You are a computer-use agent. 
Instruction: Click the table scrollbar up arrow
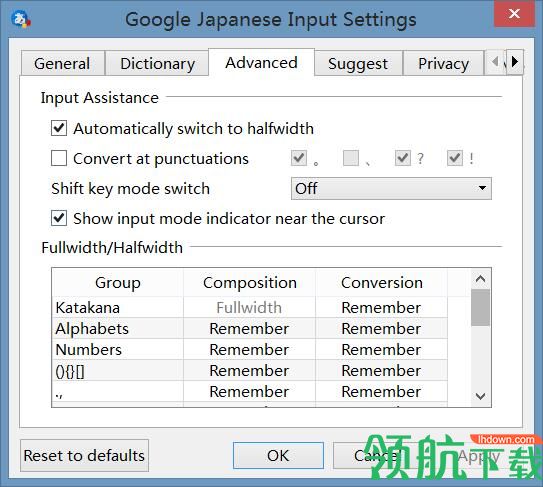[x=480, y=279]
